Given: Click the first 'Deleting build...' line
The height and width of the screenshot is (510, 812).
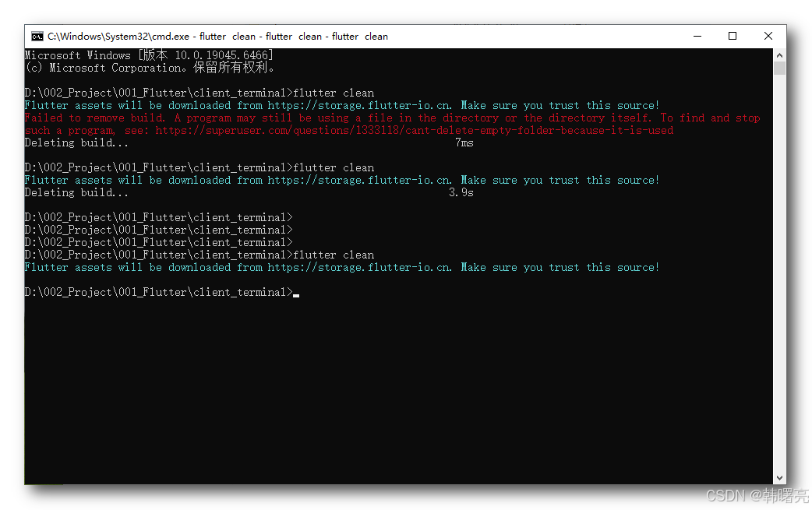Looking at the screenshot, I should [76, 142].
